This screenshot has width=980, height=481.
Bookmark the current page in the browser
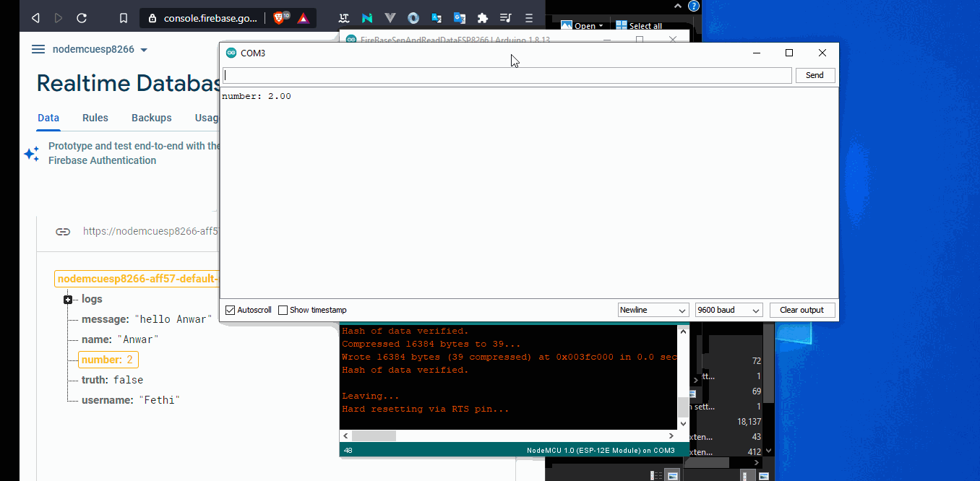click(124, 18)
